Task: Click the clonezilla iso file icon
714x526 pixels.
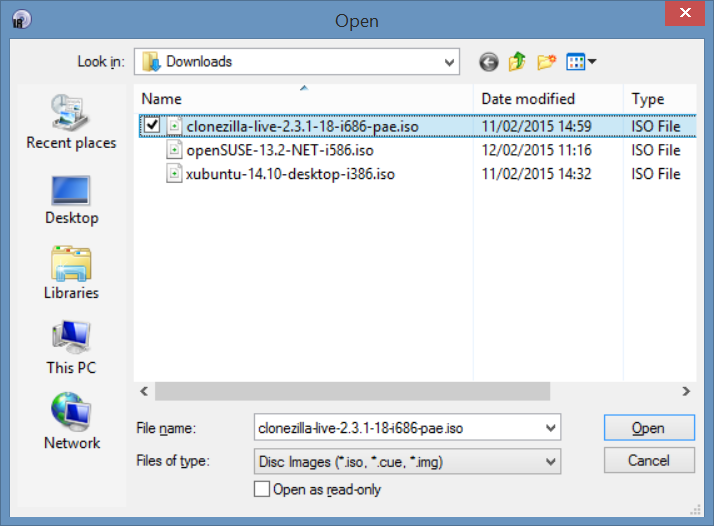Action: click(174, 126)
